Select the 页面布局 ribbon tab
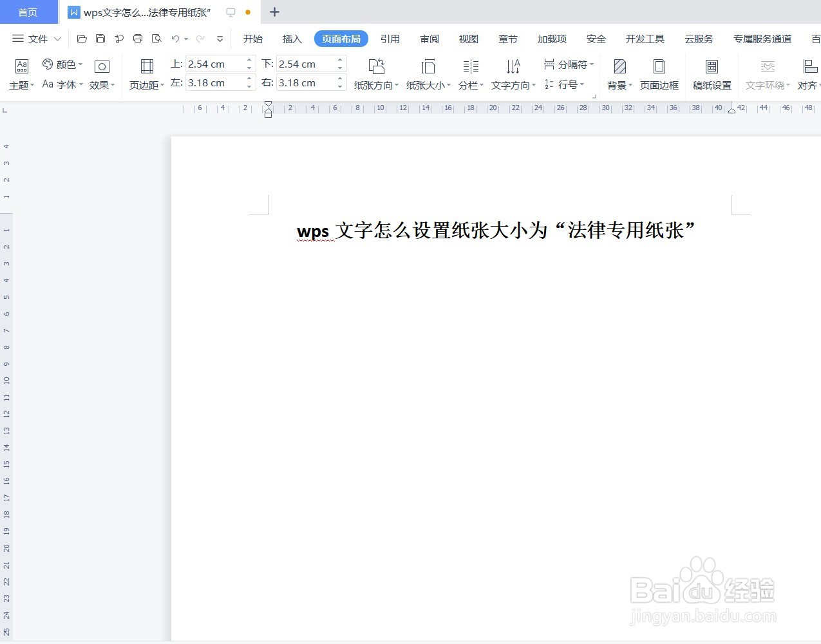Viewport: 821px width, 644px height. [341, 39]
